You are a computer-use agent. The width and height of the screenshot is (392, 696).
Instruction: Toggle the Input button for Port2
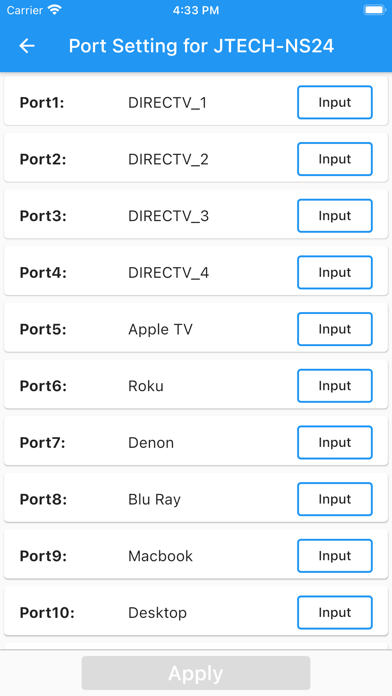pyautogui.click(x=335, y=159)
